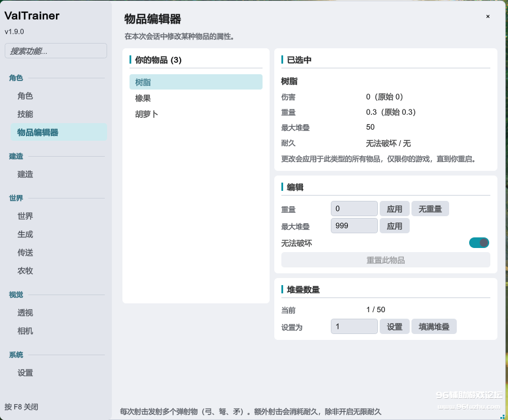Apply the 重量 value with 应用
The height and width of the screenshot is (420, 508).
394,209
